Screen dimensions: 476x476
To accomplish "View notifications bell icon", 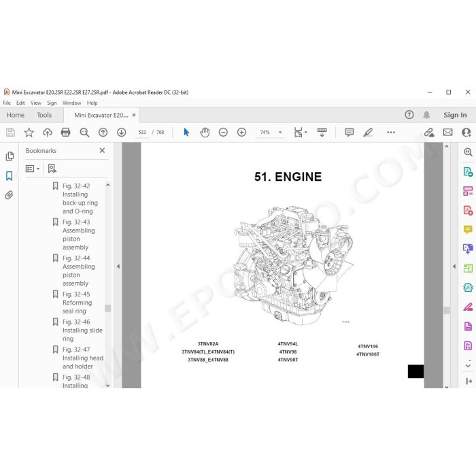I will click(x=426, y=115).
